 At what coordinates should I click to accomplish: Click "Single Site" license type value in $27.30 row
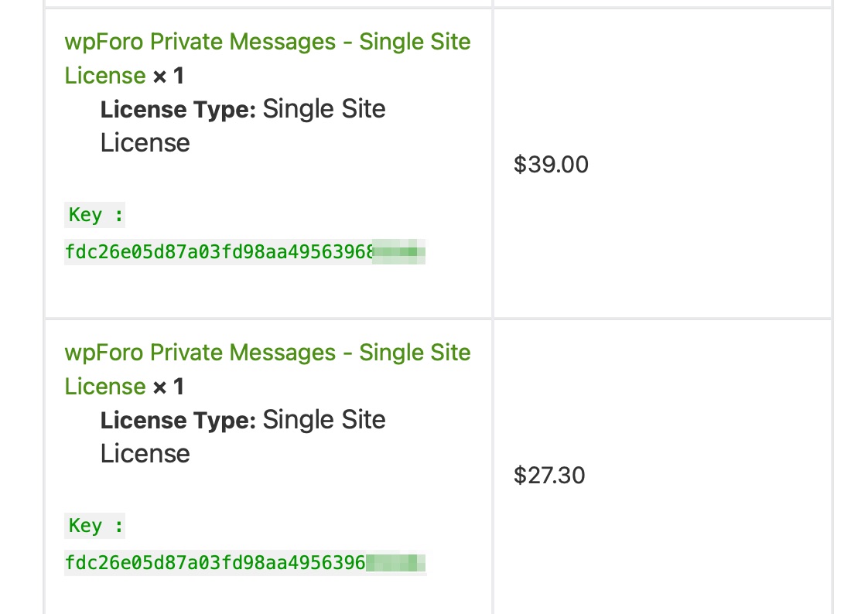point(324,420)
